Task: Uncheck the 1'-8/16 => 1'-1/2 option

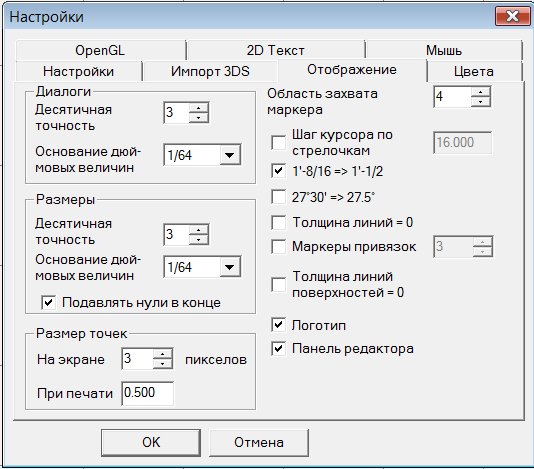Action: coord(279,171)
